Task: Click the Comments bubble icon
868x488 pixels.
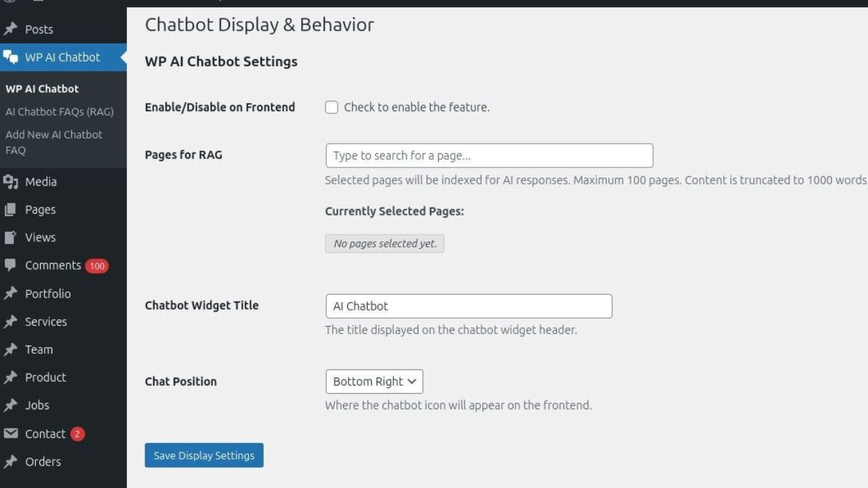Action: coord(10,265)
